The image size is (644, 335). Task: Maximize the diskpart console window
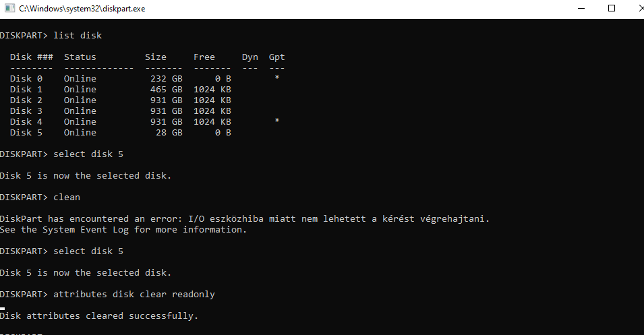(x=612, y=9)
